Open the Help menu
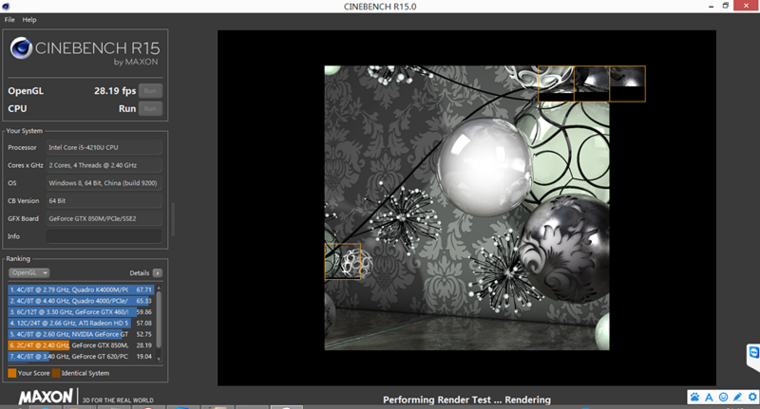 click(29, 20)
